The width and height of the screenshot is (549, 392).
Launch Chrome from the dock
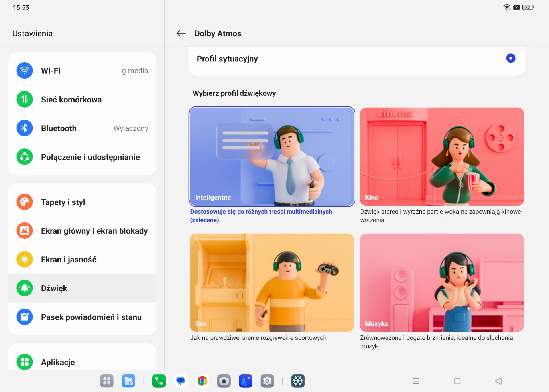click(202, 381)
